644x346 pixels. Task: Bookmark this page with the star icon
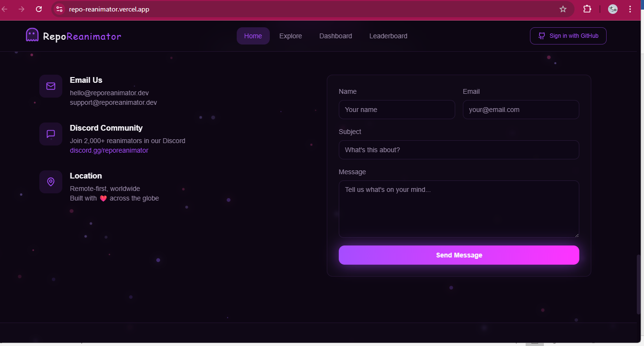point(563,9)
